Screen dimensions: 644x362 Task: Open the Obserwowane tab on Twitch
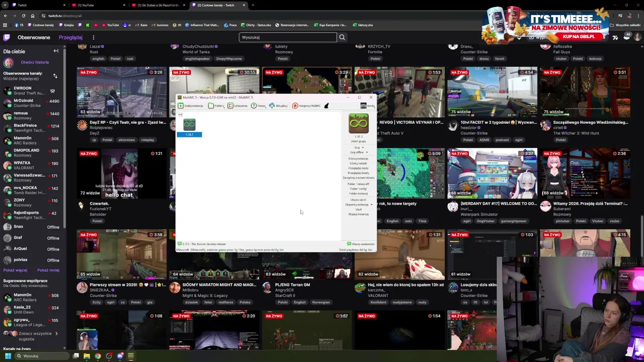pos(34,37)
